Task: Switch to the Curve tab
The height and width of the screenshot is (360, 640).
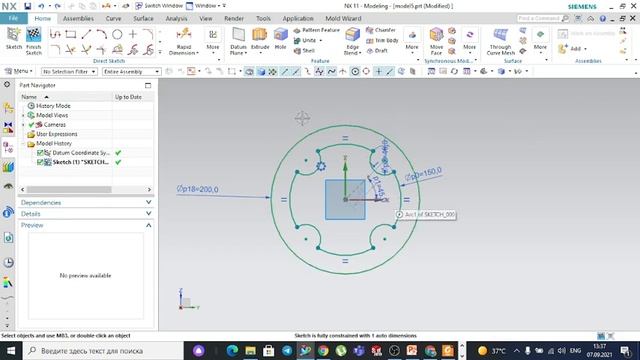Action: point(113,18)
